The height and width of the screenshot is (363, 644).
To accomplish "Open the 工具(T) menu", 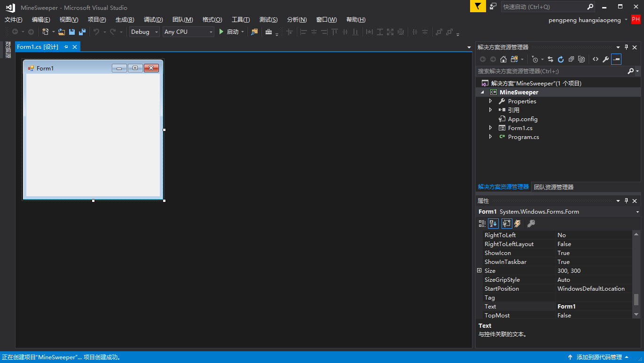I will click(x=241, y=20).
